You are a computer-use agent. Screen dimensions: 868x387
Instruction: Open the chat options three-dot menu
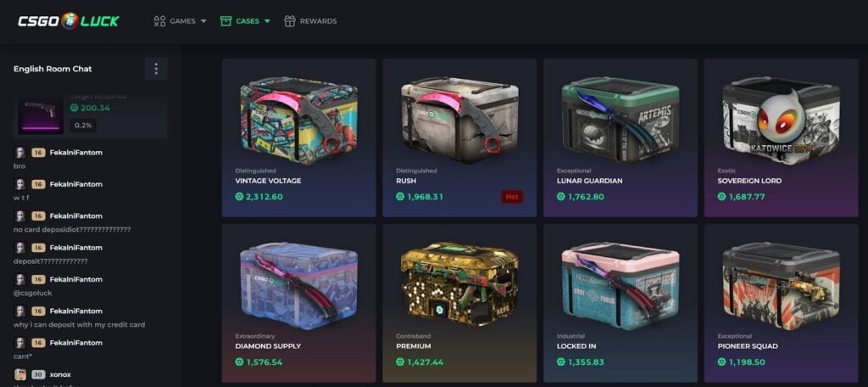tap(156, 69)
